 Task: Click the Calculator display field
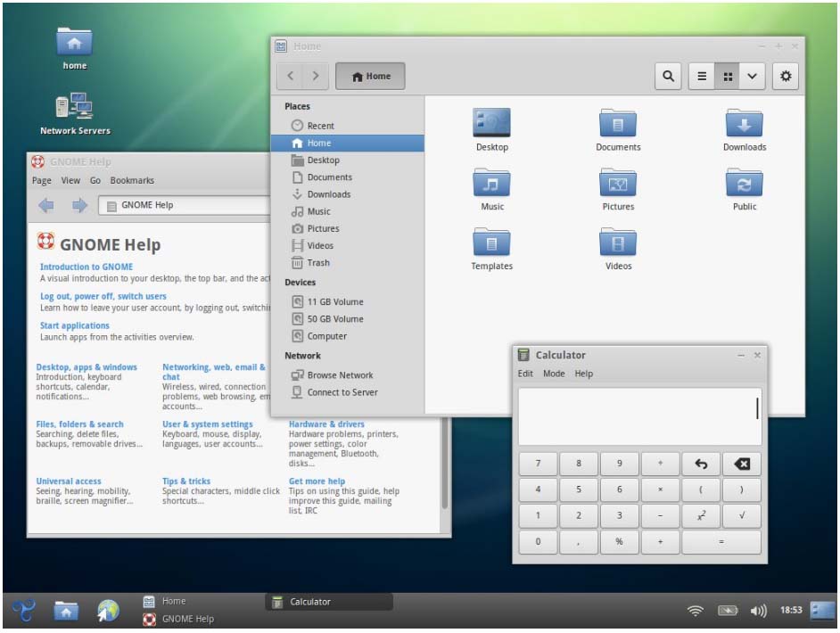(639, 416)
